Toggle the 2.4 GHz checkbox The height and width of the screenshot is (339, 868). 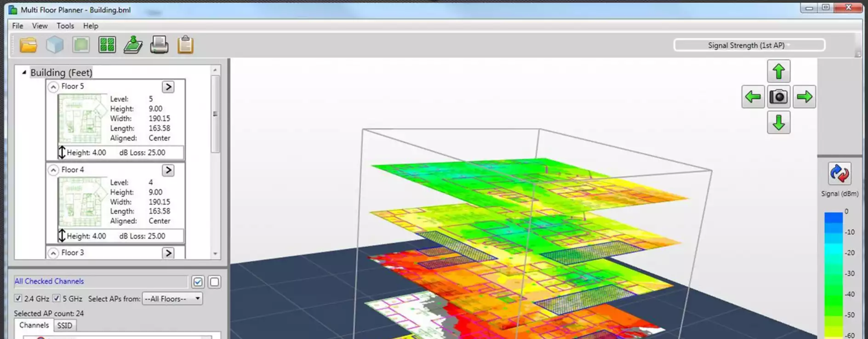[18, 299]
